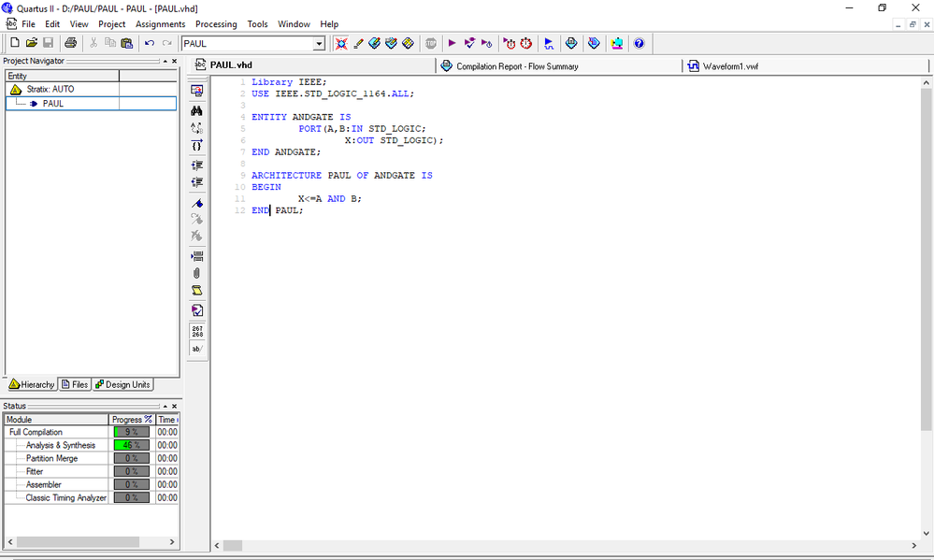Viewport: 934px width, 560px height.
Task: Switch to the Files tab
Action: coord(74,384)
